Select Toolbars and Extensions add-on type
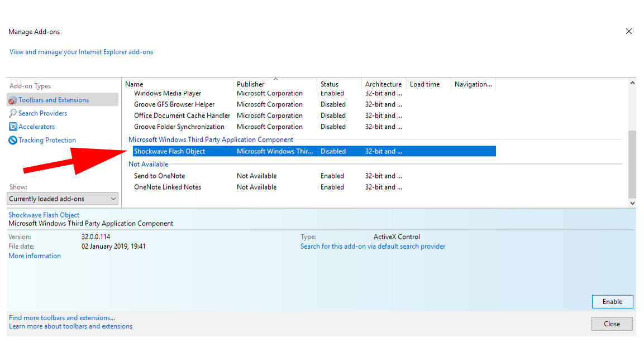 coord(63,100)
